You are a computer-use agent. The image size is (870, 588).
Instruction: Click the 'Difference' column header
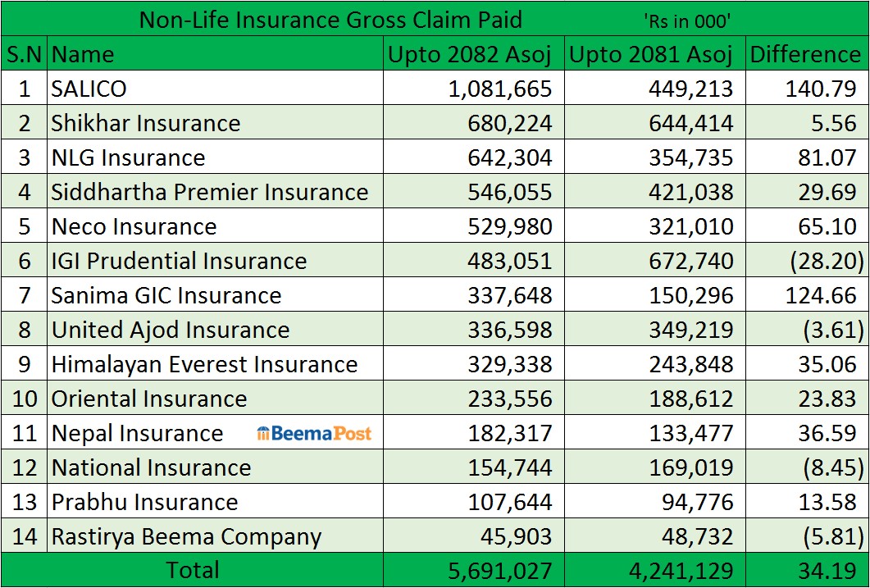pos(805,54)
